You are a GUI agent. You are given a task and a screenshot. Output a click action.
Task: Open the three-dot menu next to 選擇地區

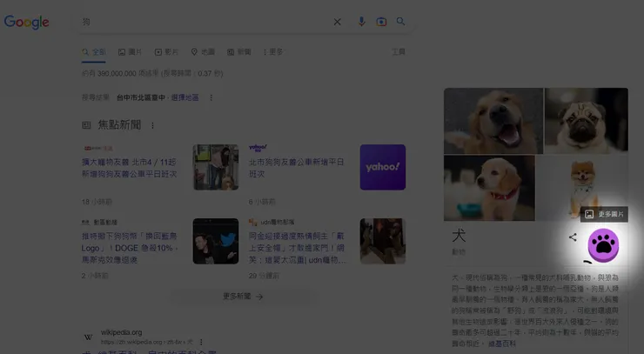[x=211, y=97]
